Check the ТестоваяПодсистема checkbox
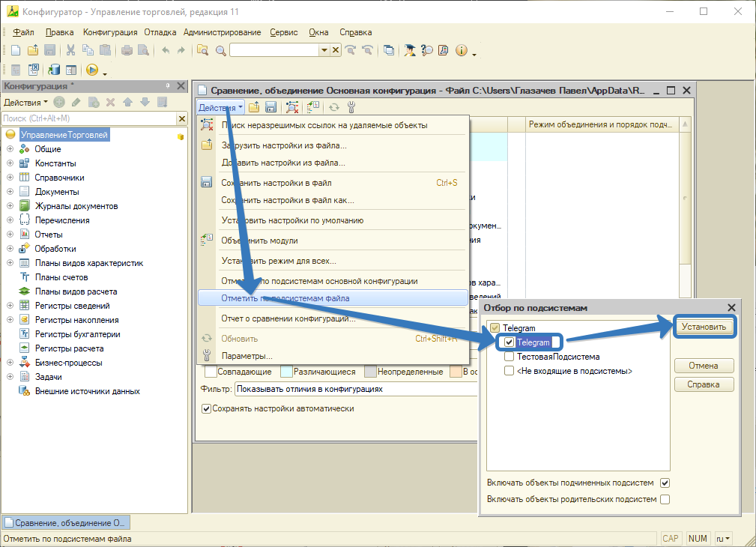The height and width of the screenshot is (547, 756). click(x=509, y=357)
